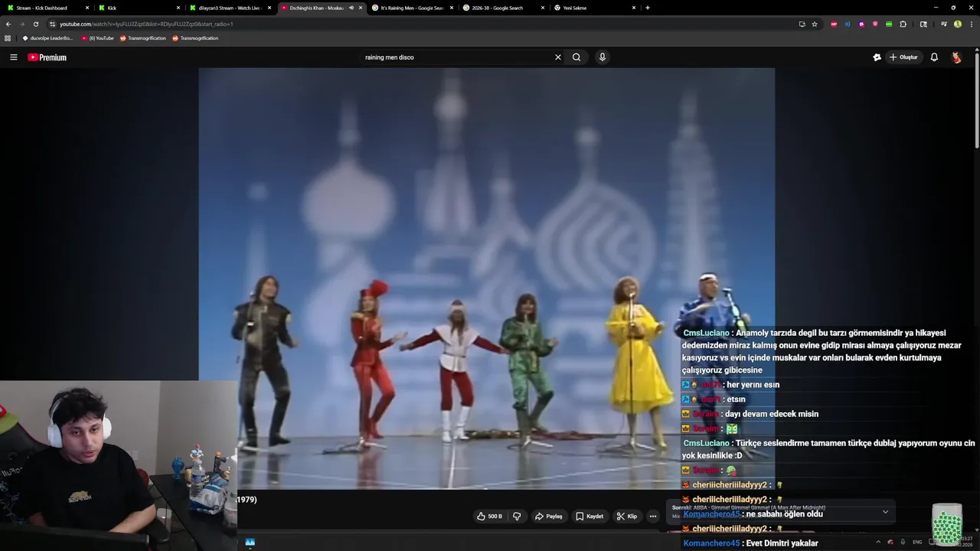The image size is (980, 551).
Task: Open the (6) YouTube bookmark
Action: [97, 38]
